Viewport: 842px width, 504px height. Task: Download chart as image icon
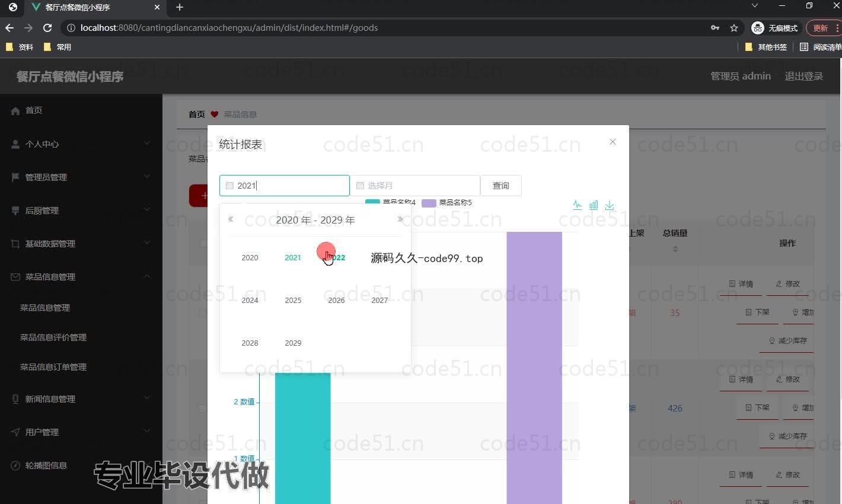tap(610, 205)
